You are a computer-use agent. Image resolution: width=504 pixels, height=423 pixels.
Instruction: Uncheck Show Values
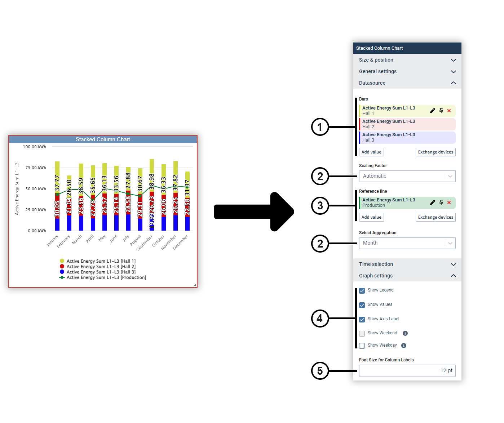[x=362, y=305]
